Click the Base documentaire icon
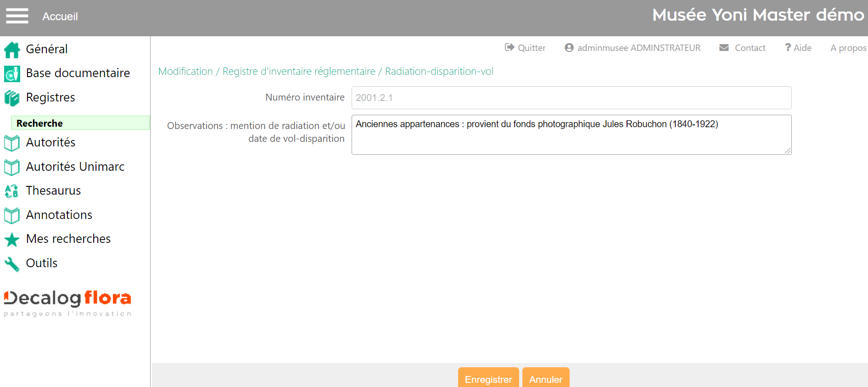The image size is (868, 387). coord(12,73)
